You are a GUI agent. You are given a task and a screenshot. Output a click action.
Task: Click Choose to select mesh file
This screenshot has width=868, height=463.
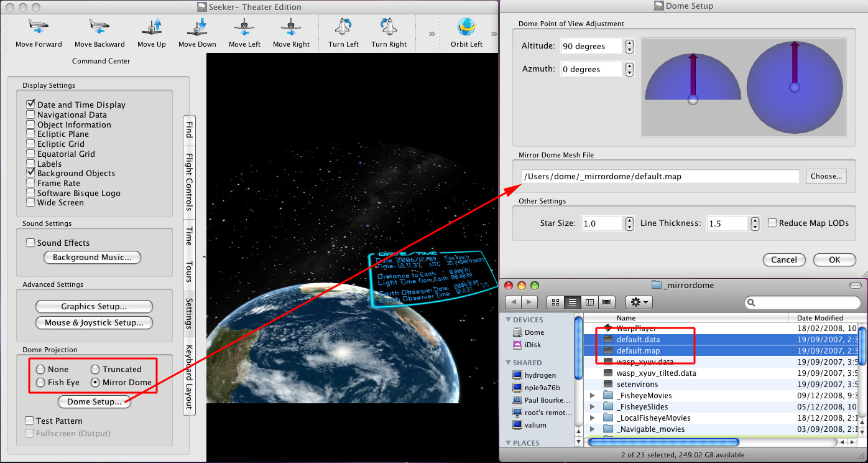tap(826, 176)
